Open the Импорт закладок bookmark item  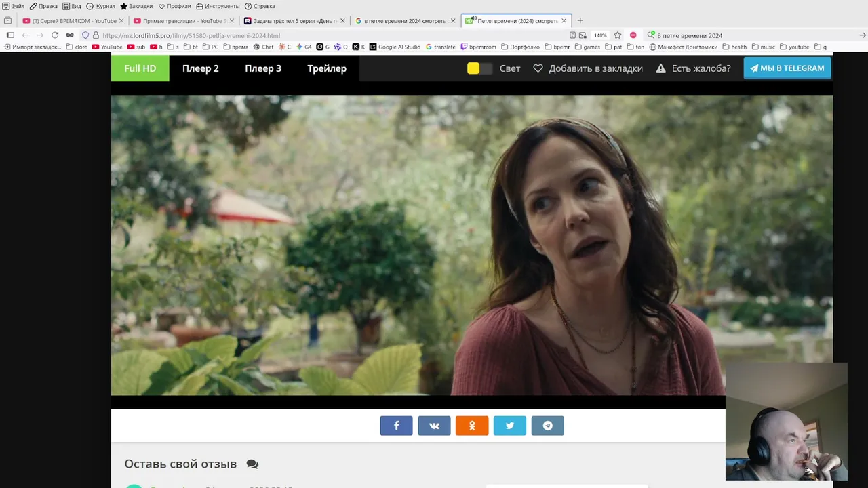(33, 47)
